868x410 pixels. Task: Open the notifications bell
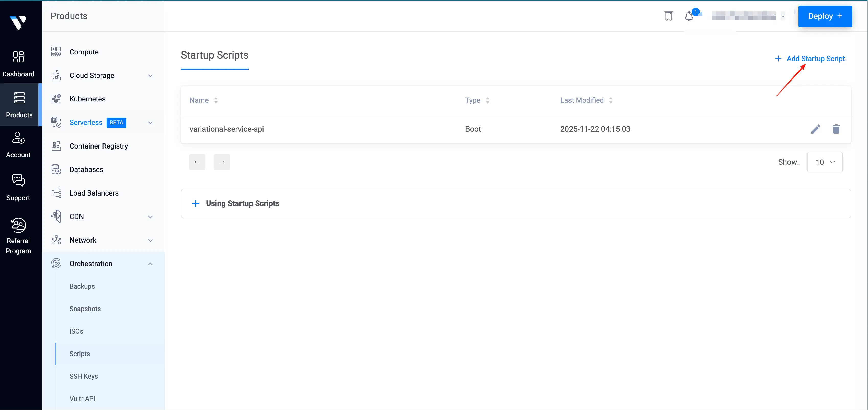coord(689,16)
